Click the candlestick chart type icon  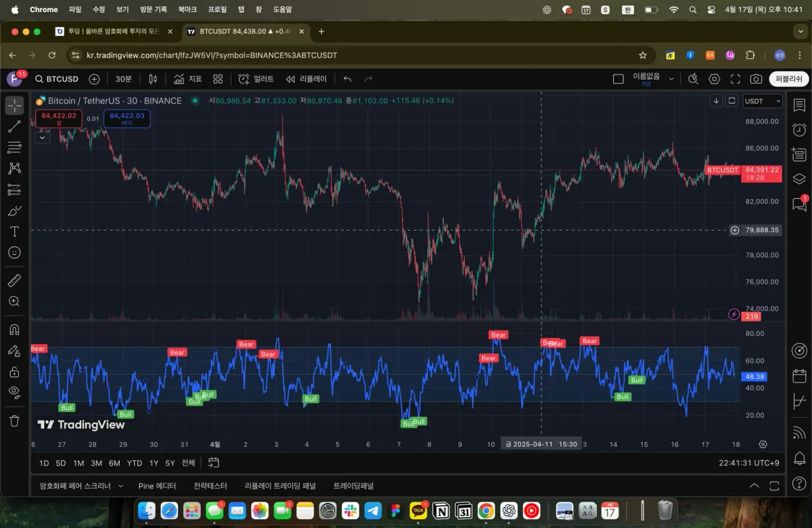(x=153, y=79)
